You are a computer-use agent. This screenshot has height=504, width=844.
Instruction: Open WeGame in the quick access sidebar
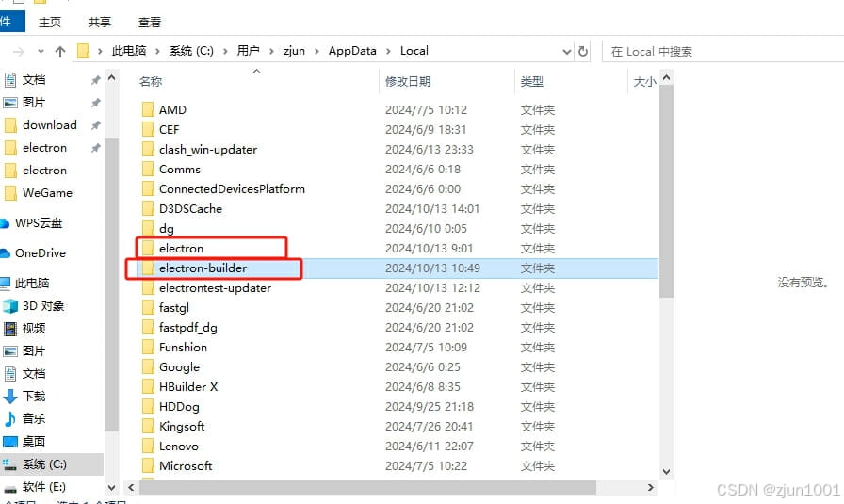point(47,193)
